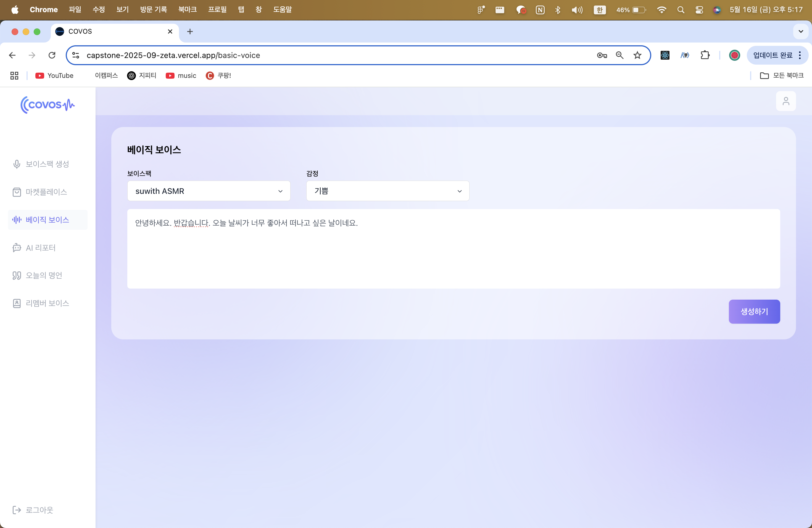Open 보이스팩 생성 in sidebar
This screenshot has height=528, width=812.
(48, 164)
